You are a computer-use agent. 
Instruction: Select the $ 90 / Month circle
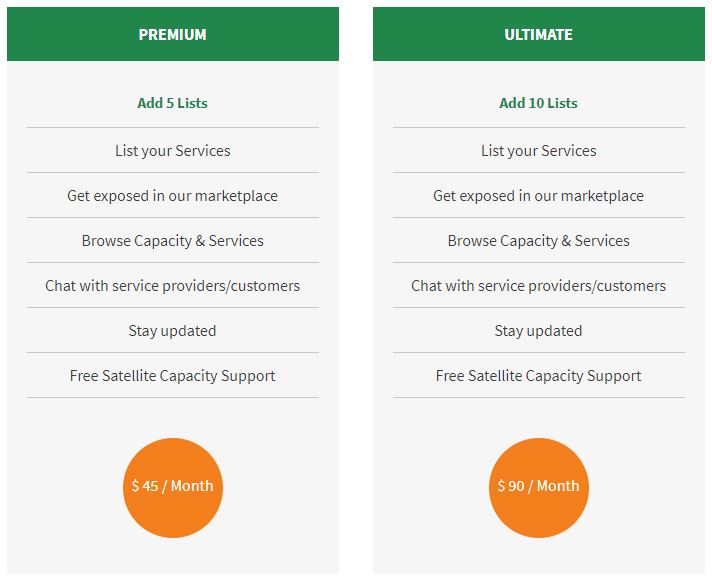pos(539,487)
